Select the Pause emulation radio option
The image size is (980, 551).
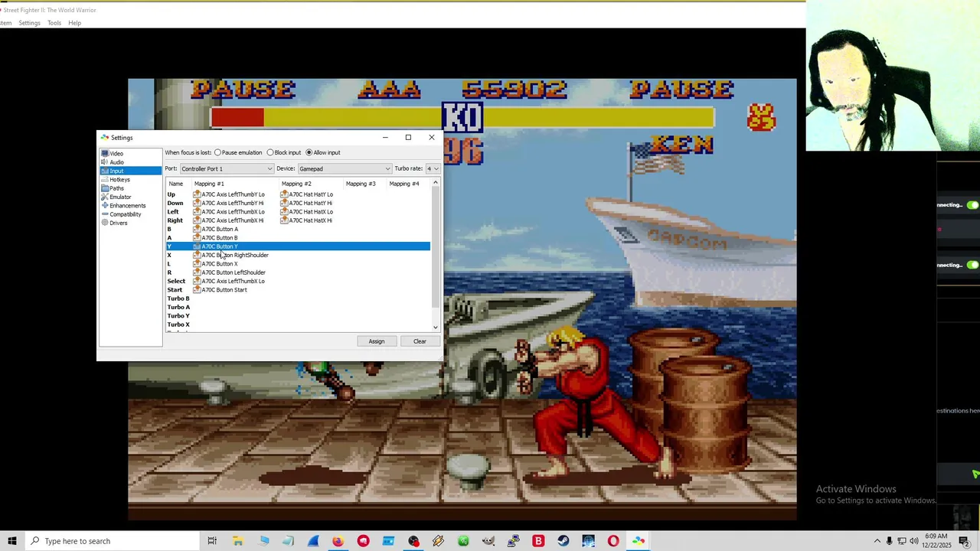coord(238,152)
